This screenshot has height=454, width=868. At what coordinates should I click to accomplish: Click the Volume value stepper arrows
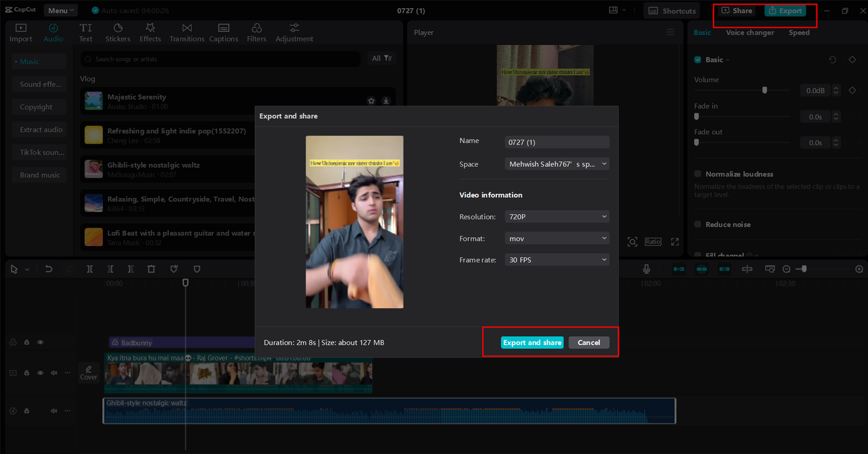[x=836, y=90]
